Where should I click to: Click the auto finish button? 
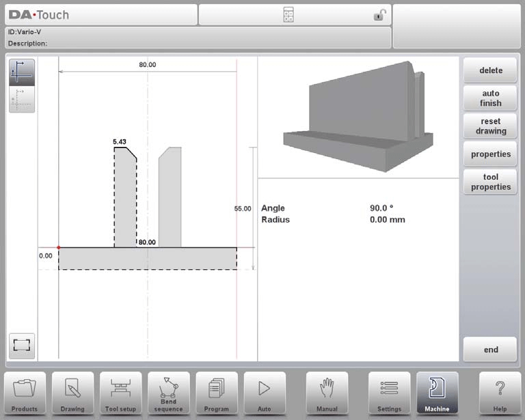491,98
